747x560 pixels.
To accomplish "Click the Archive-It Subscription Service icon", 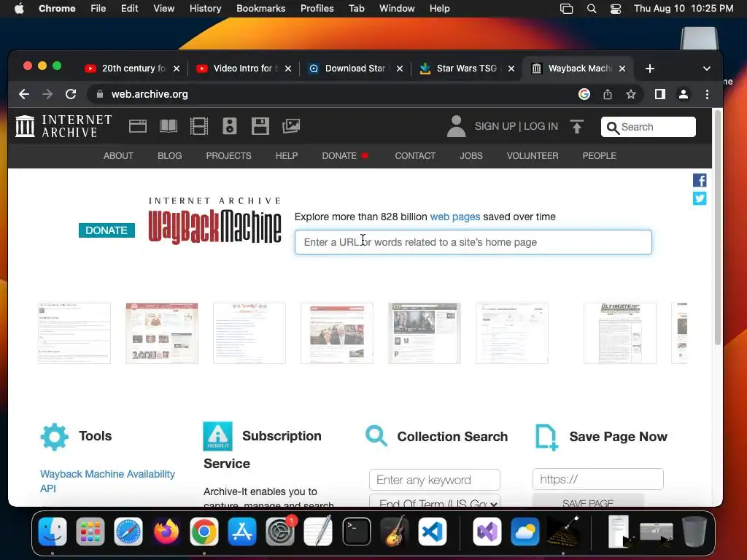I will coord(217,436).
